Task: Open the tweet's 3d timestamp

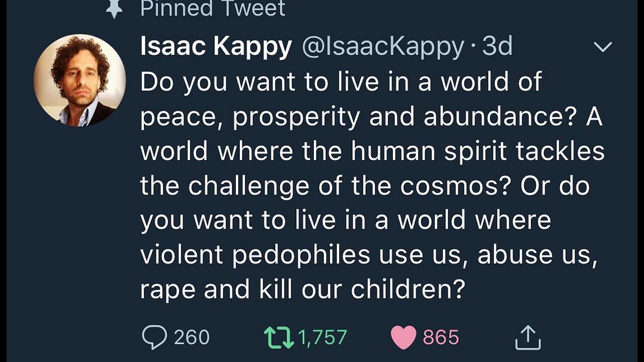Action: pos(497,47)
